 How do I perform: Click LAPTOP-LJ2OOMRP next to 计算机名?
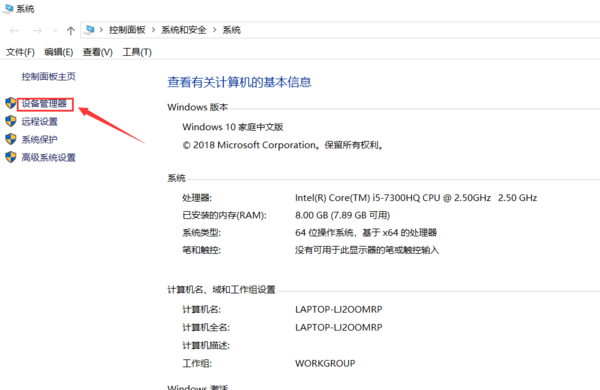(x=339, y=309)
